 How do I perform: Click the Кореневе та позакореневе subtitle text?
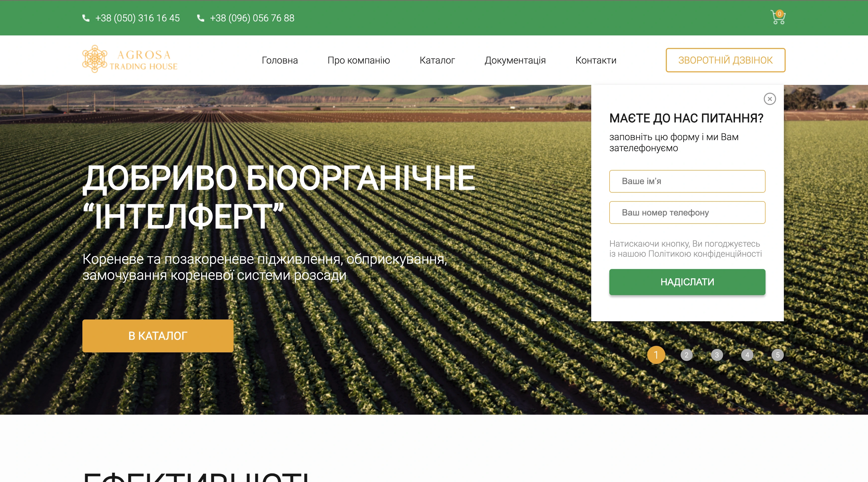(x=264, y=267)
